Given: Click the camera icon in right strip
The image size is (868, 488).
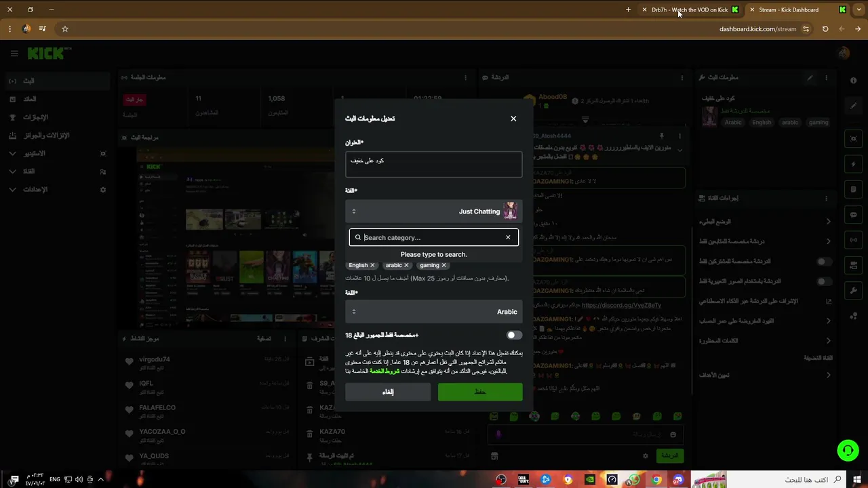Looking at the screenshot, I should tap(854, 139).
